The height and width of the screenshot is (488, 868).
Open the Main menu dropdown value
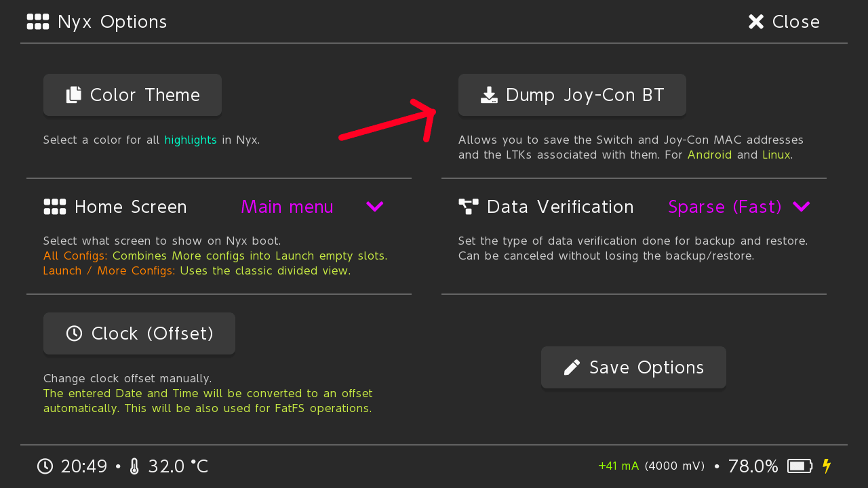[x=287, y=207]
